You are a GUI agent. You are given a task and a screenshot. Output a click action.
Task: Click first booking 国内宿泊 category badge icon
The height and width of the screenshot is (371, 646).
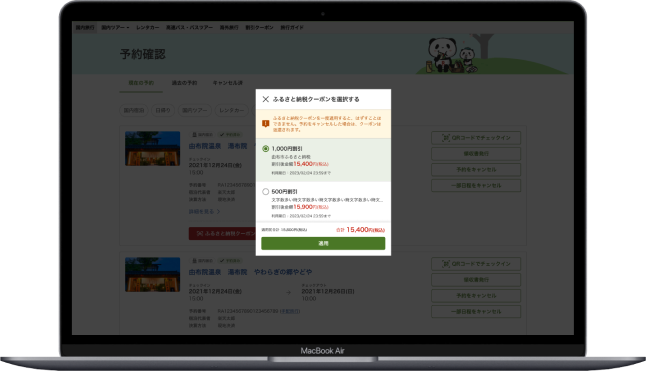tap(194, 135)
